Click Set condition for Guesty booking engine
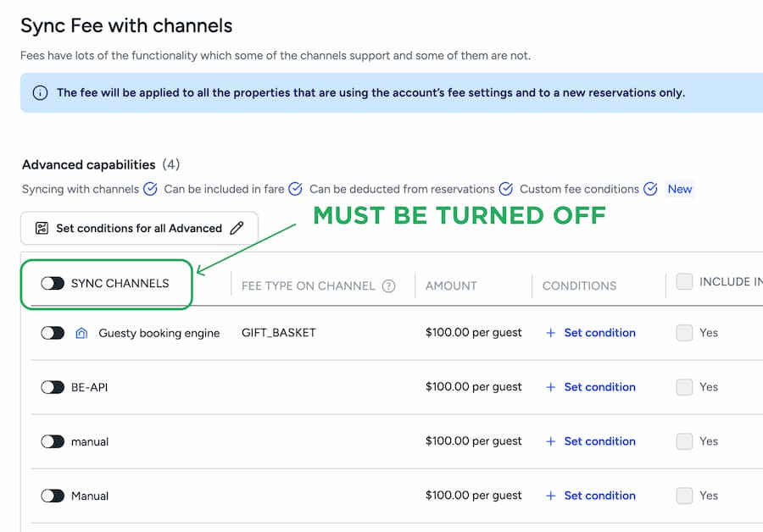This screenshot has height=532, width=763. click(599, 333)
